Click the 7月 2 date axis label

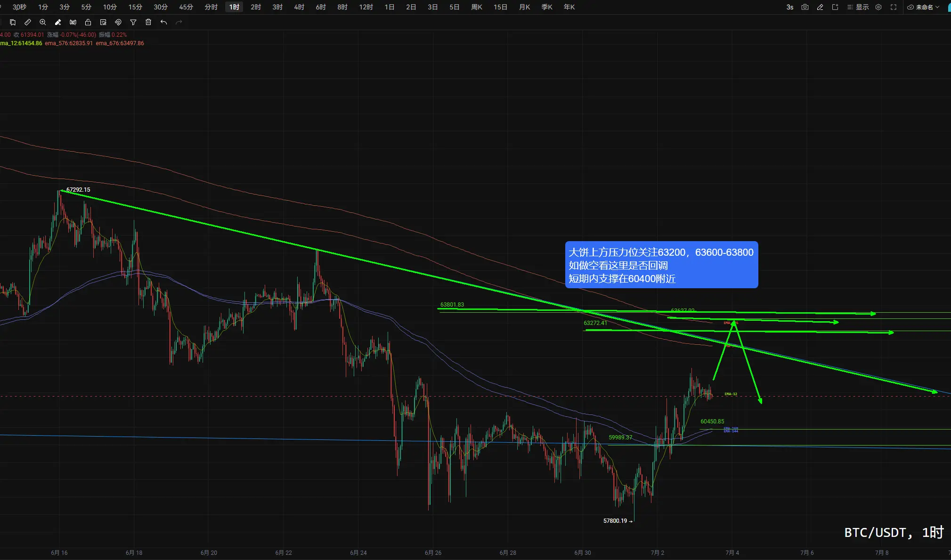pos(658,553)
